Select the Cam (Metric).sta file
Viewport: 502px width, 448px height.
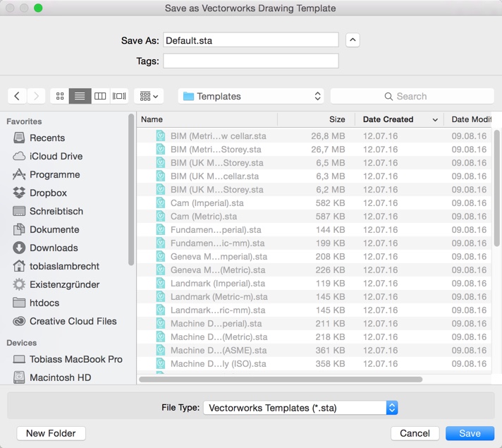pyautogui.click(x=314, y=217)
